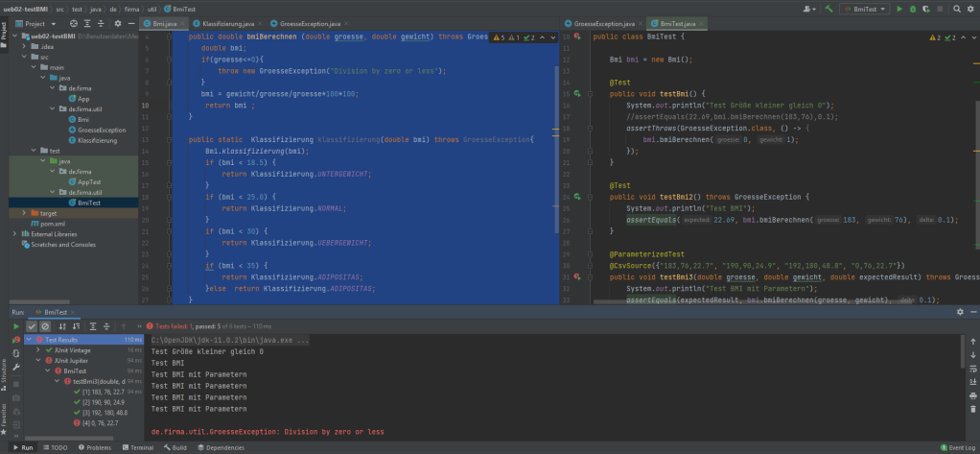Toggle show passed tests checkmark button
The image size is (980, 454).
(x=32, y=326)
